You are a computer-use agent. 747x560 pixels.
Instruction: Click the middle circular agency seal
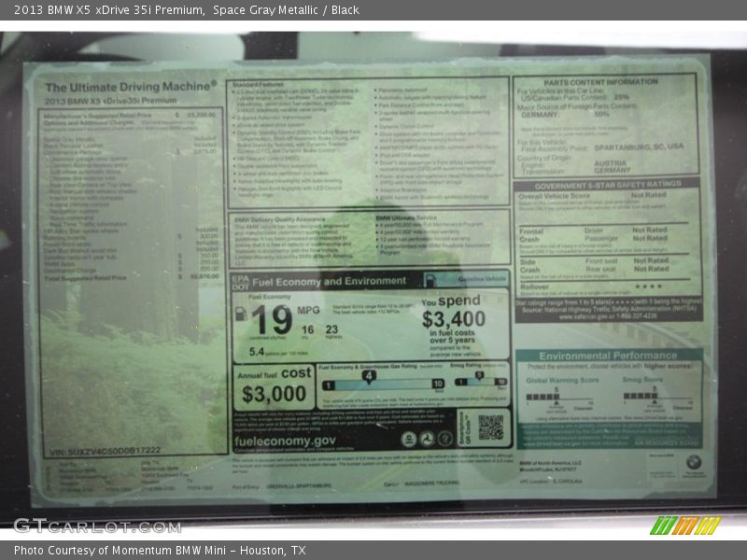[x=427, y=439]
